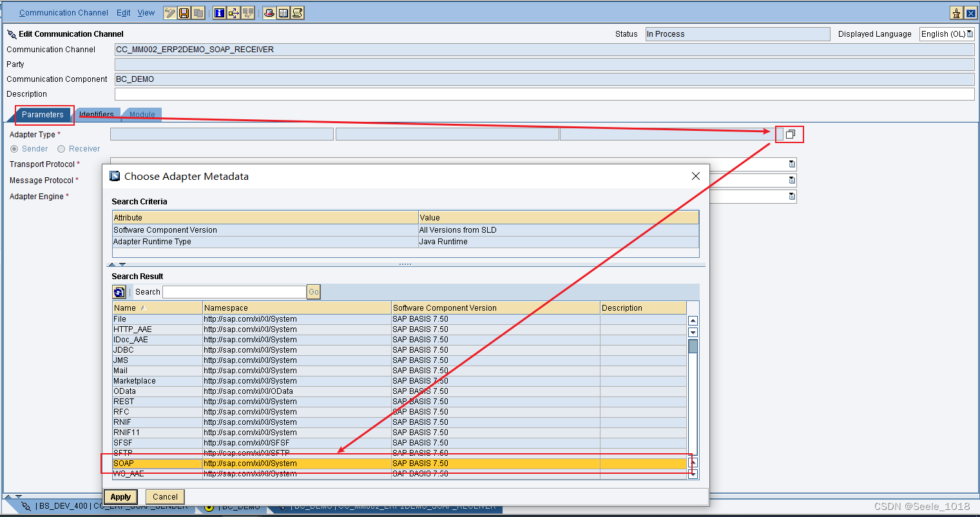980x517 pixels.
Task: Open the scroll log toolbar icon
Action: [298, 13]
